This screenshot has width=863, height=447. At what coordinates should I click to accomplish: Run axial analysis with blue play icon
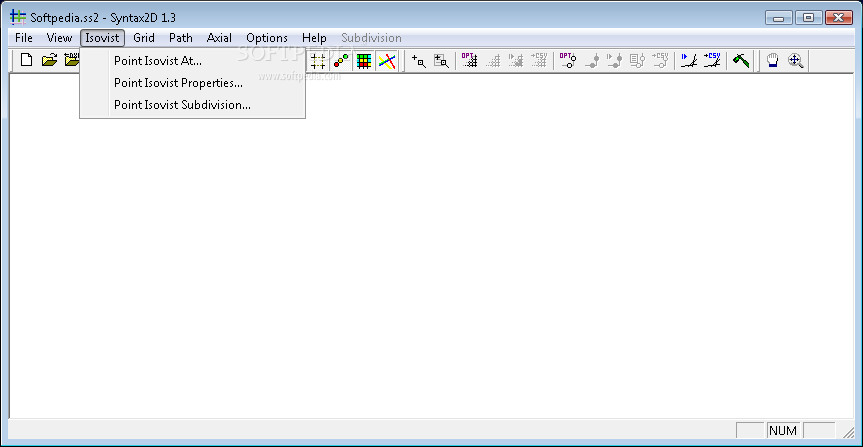click(689, 60)
